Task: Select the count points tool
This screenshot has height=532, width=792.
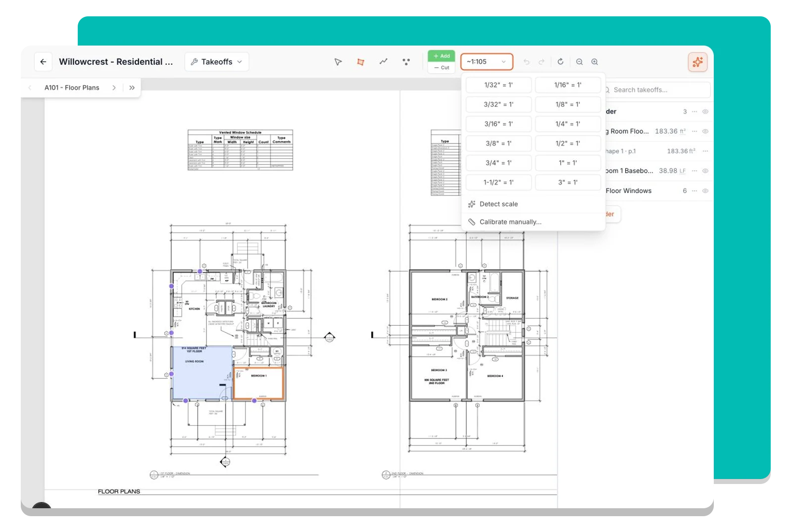Action: [x=406, y=62]
